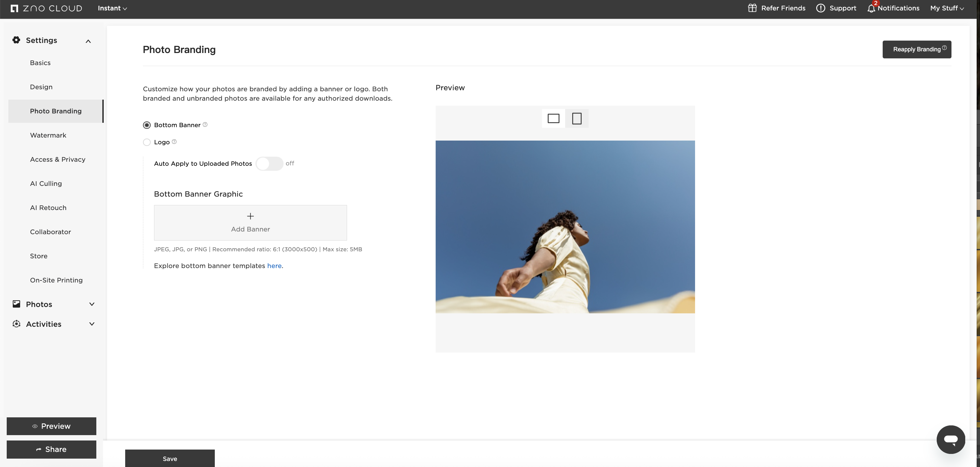Click the Refer Friends gift icon
This screenshot has height=467, width=980.
pyautogui.click(x=752, y=8)
